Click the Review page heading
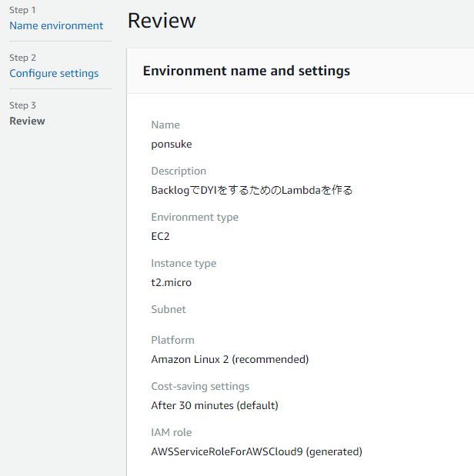474x476 pixels. point(162,21)
